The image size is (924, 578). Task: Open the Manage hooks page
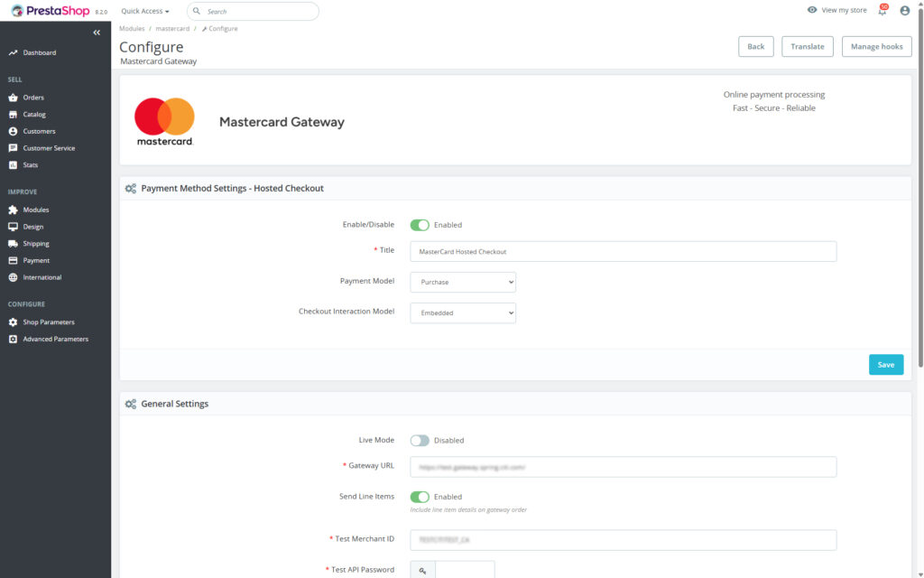(x=875, y=46)
